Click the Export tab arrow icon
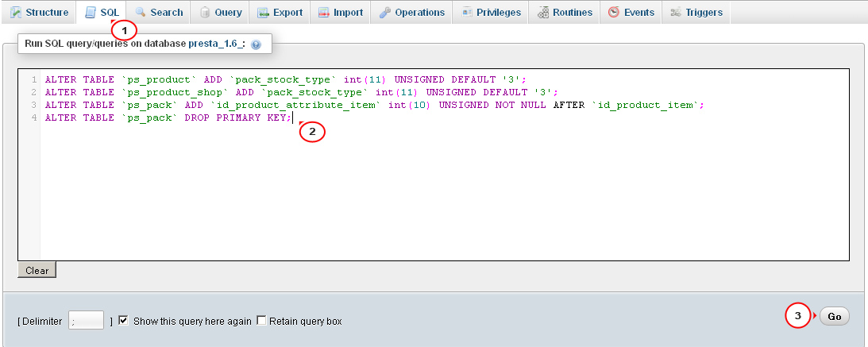The height and width of the screenshot is (347, 868). click(264, 12)
